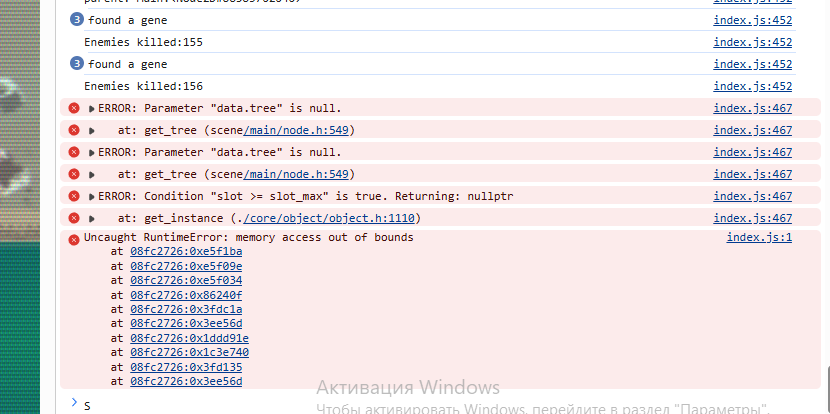
Task: Expand the second "data.tree is null" error
Action: [x=92, y=152]
